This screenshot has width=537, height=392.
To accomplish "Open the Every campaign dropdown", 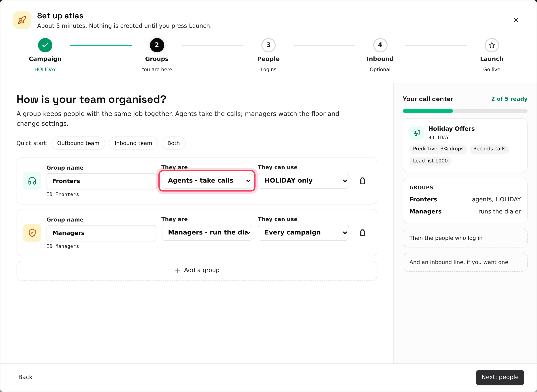I will click(303, 233).
